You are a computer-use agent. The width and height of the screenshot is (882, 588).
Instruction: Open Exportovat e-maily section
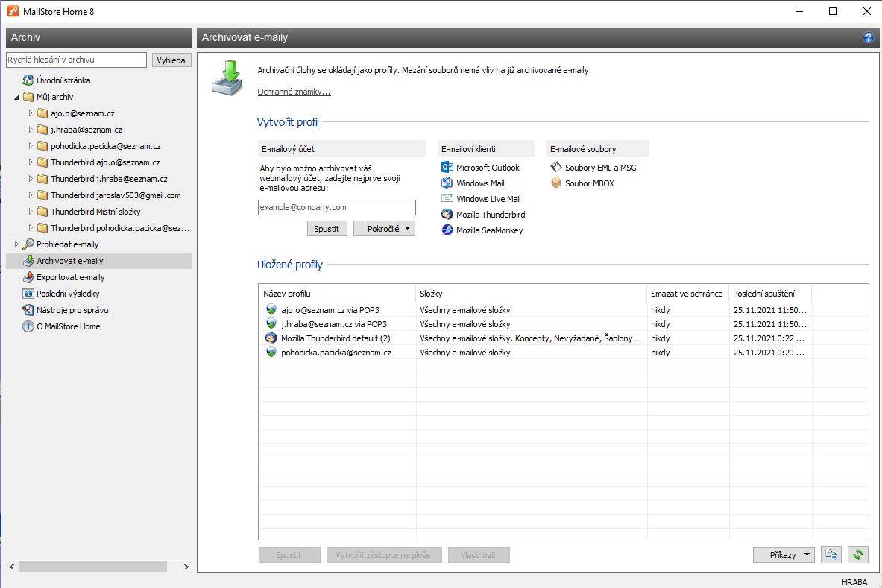71,277
